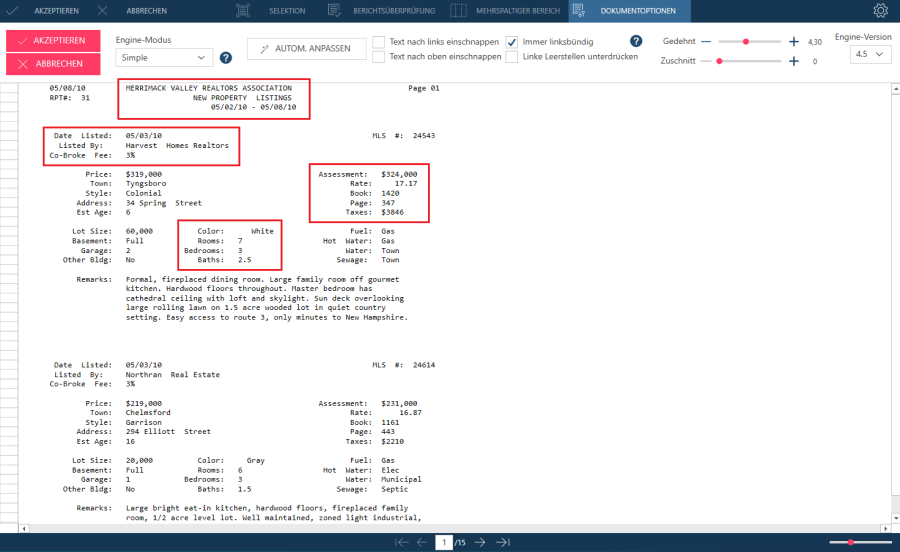Image resolution: width=900 pixels, height=552 pixels.
Task: Adjust the Gedehnt slider handle
Action: (x=746, y=41)
